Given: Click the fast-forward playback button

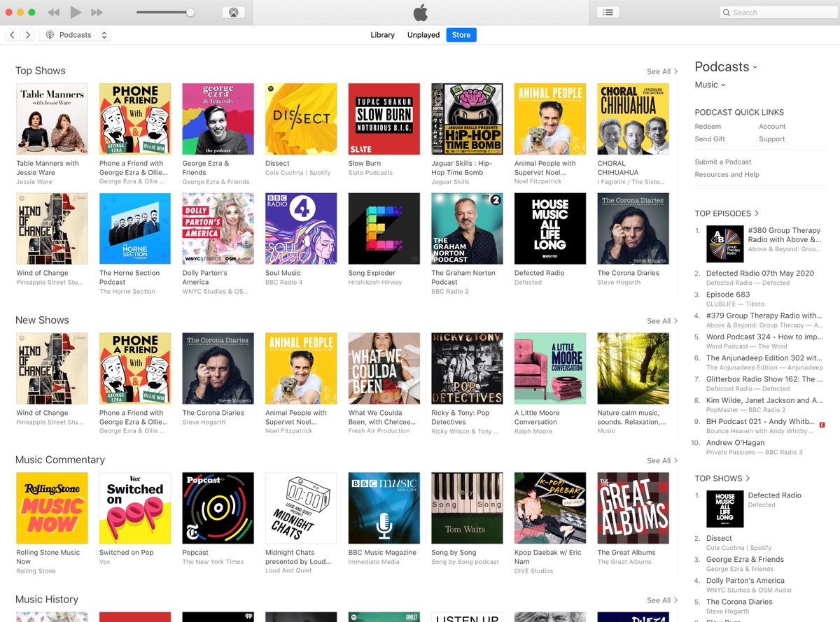Looking at the screenshot, I should 97,13.
